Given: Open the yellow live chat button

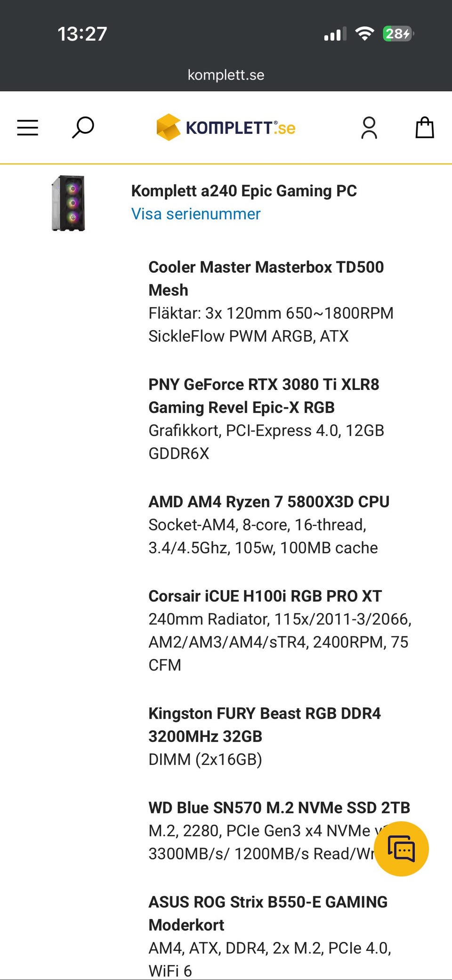Looking at the screenshot, I should pos(401,849).
